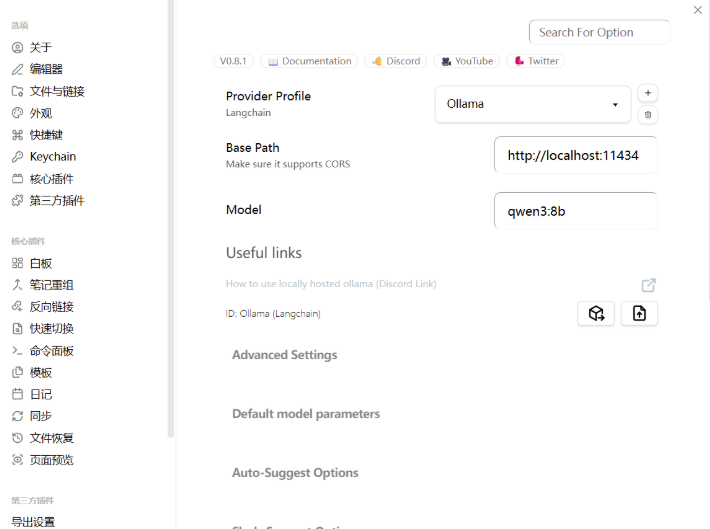Delete the provider profile with trash icon
710x529 pixels.
[x=648, y=115]
